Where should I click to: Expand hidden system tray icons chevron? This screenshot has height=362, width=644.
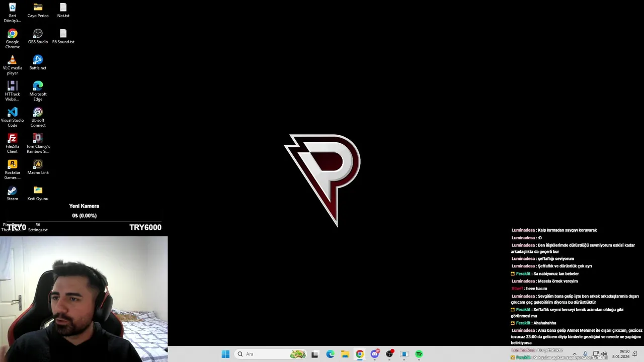click(x=574, y=354)
